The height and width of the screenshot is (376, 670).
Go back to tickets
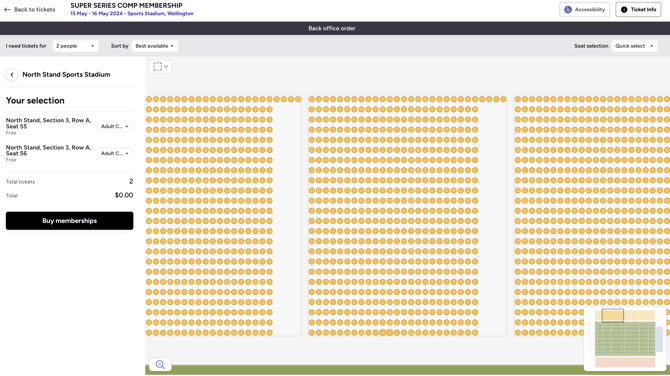coord(29,9)
